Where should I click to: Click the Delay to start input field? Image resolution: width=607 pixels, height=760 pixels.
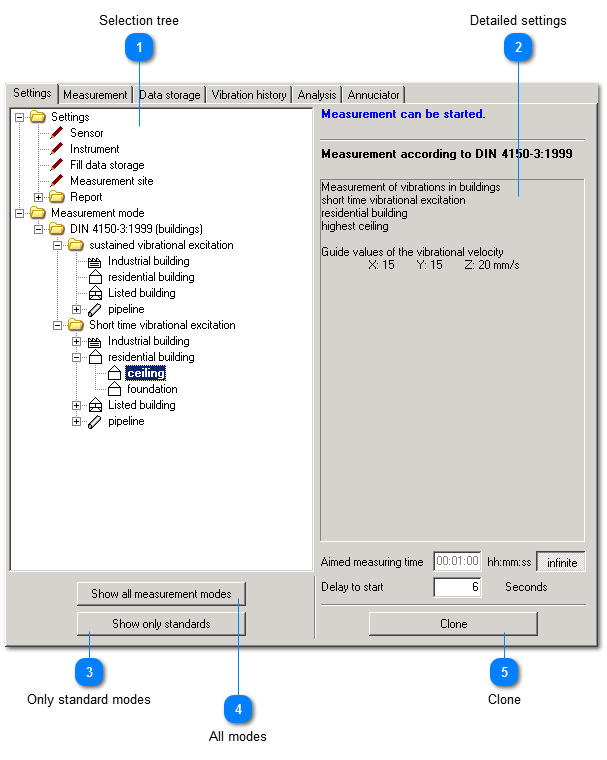coord(457,587)
